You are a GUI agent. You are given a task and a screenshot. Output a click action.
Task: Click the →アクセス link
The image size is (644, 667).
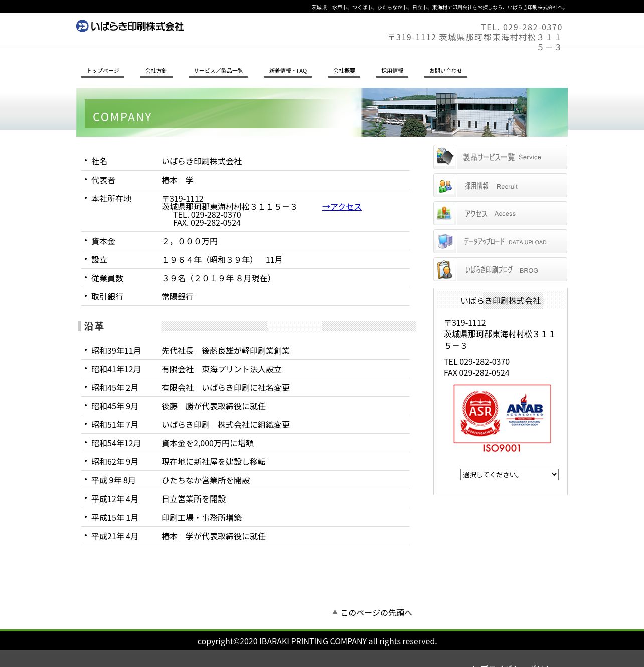click(342, 207)
